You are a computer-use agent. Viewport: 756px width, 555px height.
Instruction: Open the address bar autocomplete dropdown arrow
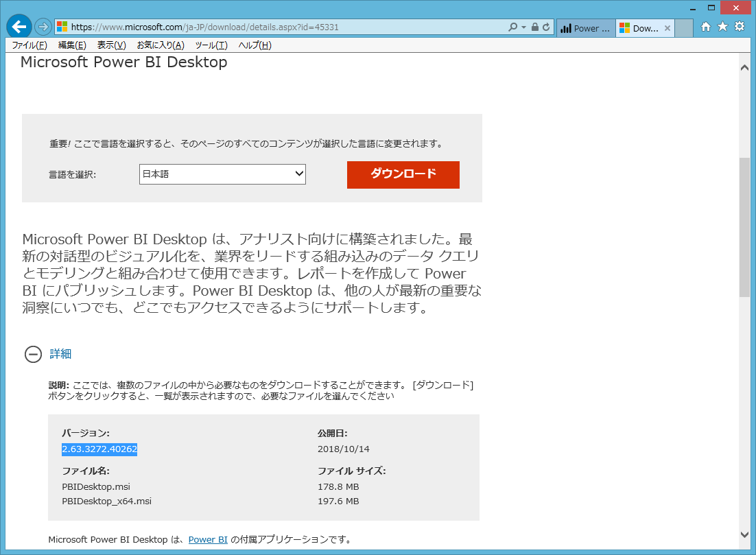[x=523, y=27]
